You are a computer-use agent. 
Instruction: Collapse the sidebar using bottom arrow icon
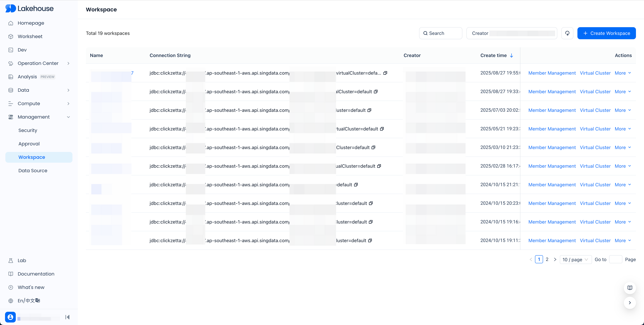[67, 317]
